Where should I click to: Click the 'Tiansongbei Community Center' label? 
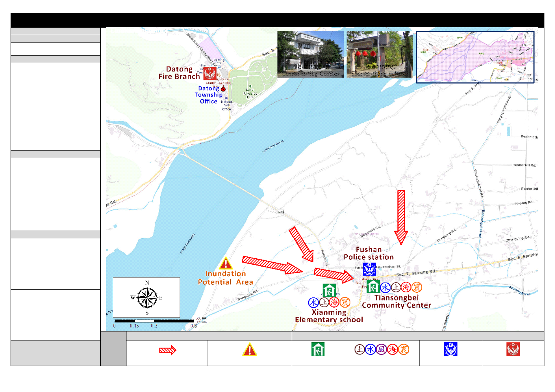pyautogui.click(x=397, y=301)
